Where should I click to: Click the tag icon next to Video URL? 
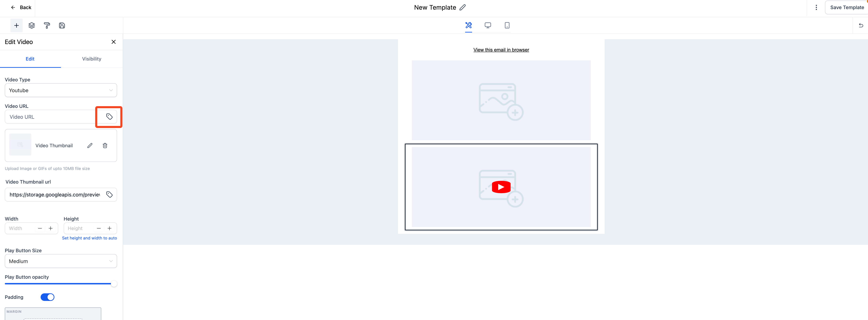[x=109, y=116]
